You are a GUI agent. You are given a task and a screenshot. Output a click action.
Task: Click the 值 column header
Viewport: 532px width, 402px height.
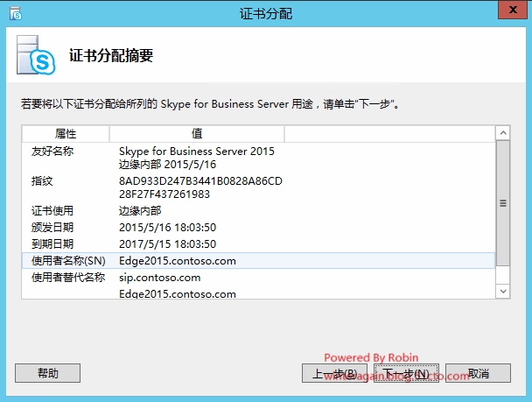[x=197, y=134]
